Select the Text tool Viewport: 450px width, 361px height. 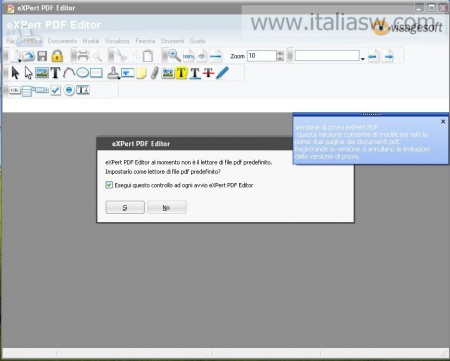coord(55,73)
